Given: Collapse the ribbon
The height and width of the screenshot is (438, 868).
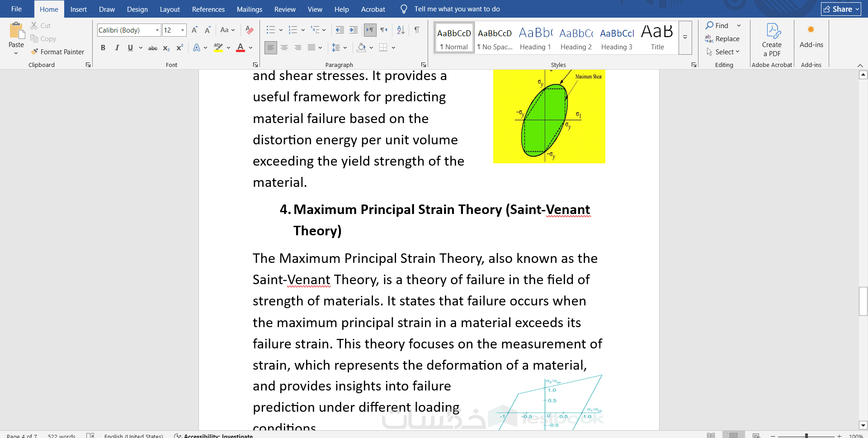Looking at the screenshot, I should (x=860, y=65).
